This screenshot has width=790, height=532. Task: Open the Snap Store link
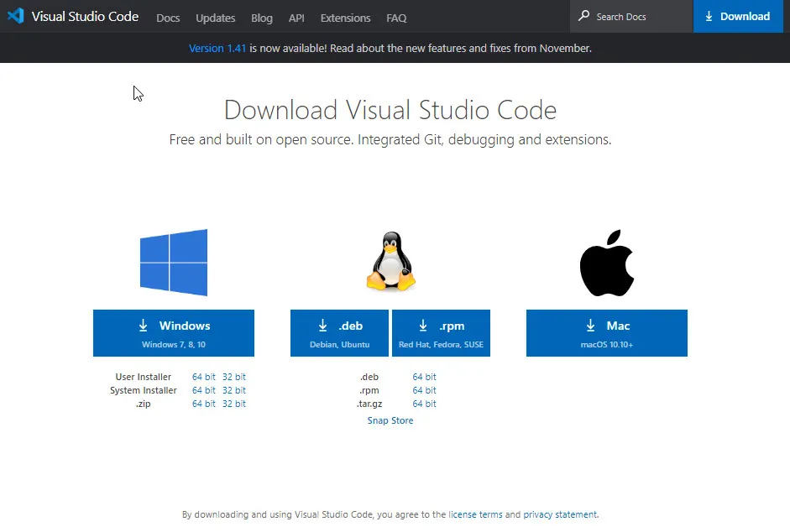point(390,420)
